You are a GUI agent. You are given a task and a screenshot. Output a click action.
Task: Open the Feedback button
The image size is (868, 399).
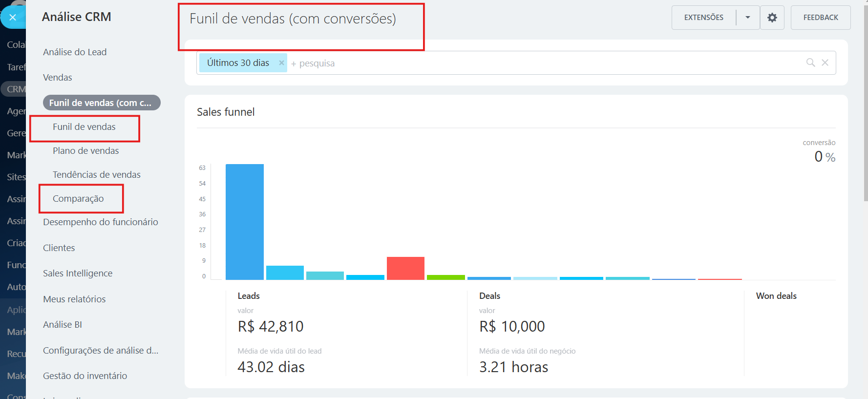click(x=820, y=18)
